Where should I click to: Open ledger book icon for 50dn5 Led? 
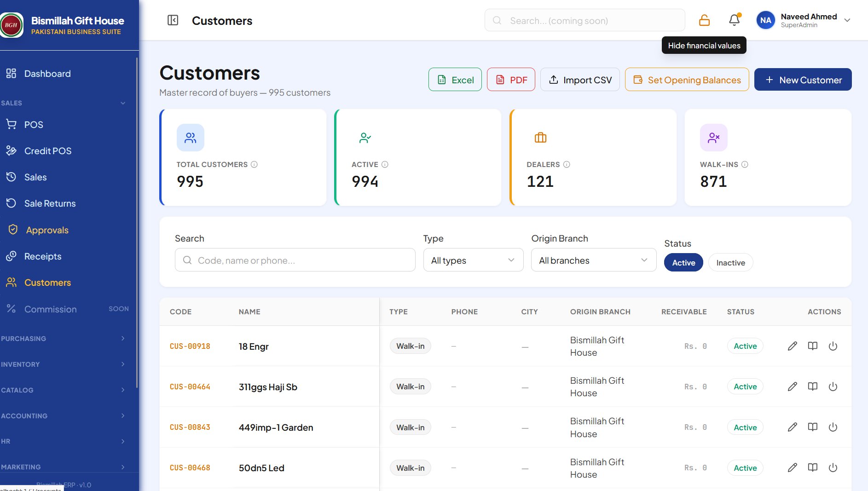pyautogui.click(x=813, y=468)
